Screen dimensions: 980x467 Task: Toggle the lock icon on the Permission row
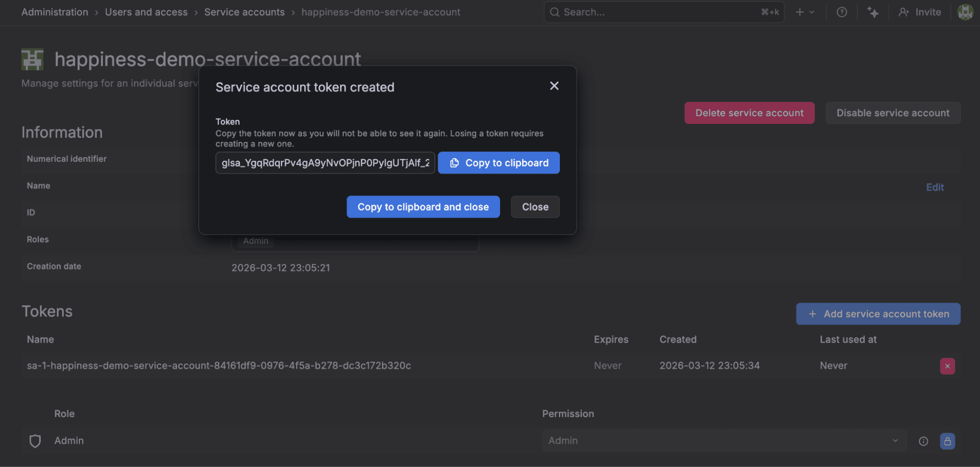947,441
